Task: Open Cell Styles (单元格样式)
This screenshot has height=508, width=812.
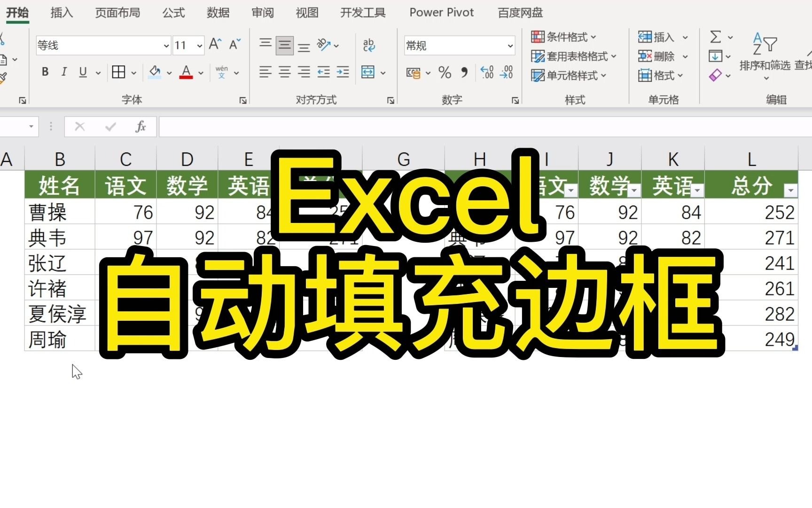Action: pos(569,75)
